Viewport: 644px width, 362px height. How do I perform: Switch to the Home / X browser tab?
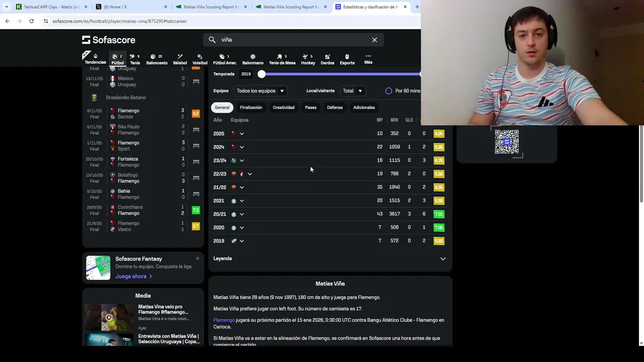tap(131, 7)
